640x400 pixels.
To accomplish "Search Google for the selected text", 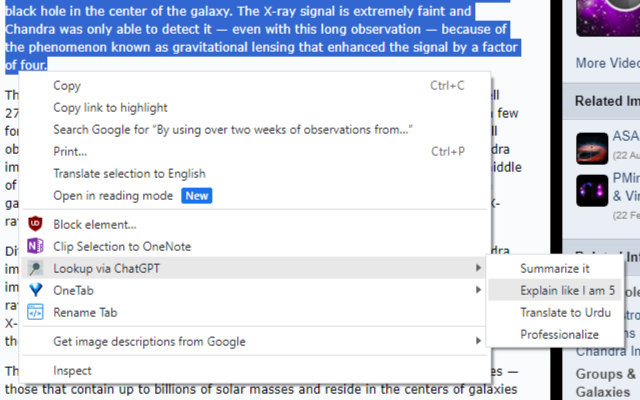I will click(x=233, y=130).
